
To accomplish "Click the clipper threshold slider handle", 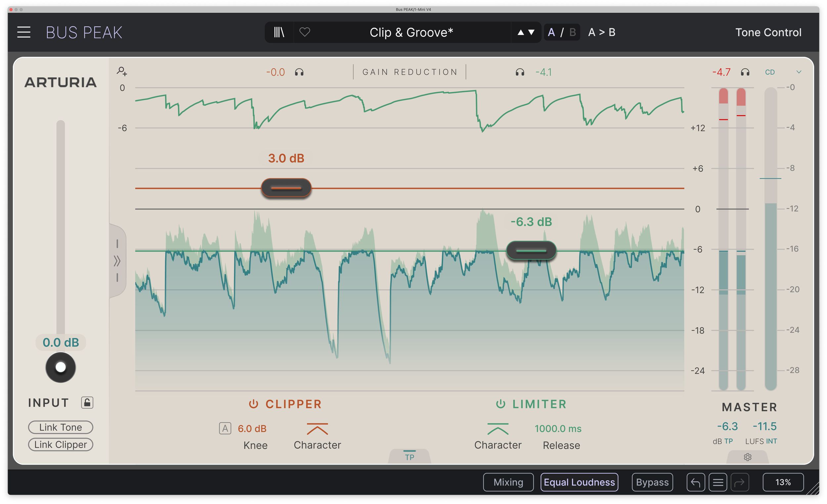I will [286, 188].
